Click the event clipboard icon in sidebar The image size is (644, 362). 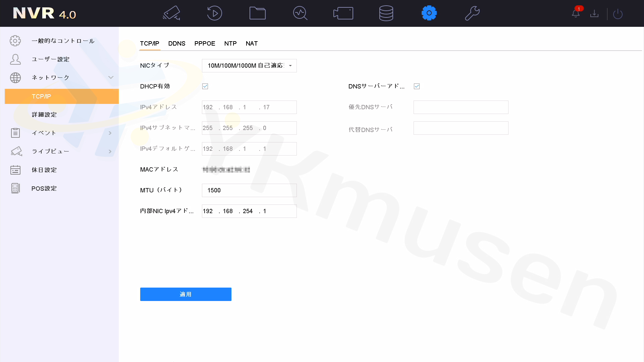coord(15,133)
